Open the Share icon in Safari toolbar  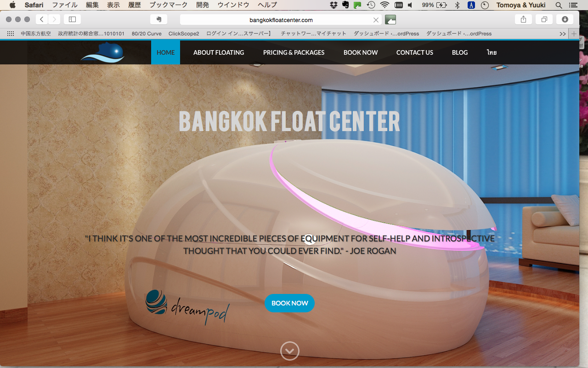tap(523, 19)
